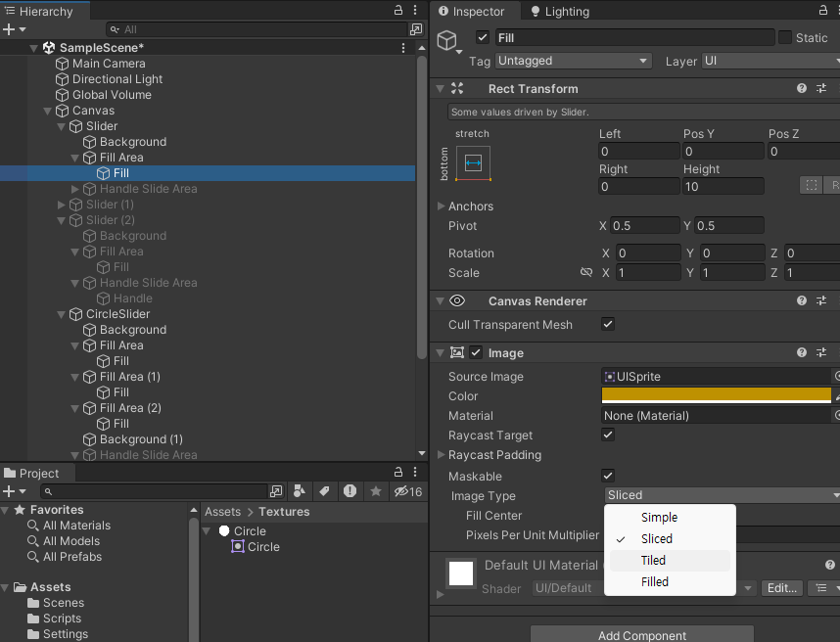
Task: Open the Project search-by-log-type icon
Action: coord(350,491)
